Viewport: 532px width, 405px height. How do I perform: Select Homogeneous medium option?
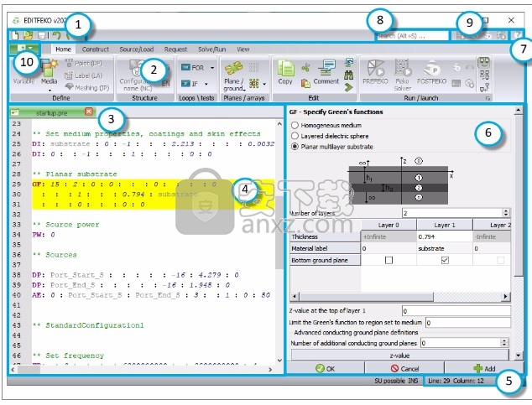click(x=326, y=125)
